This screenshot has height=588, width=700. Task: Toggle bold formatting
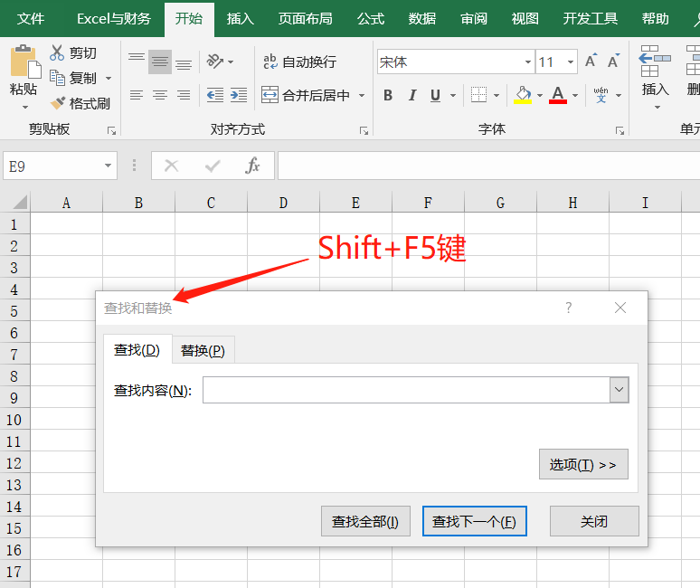point(388,95)
